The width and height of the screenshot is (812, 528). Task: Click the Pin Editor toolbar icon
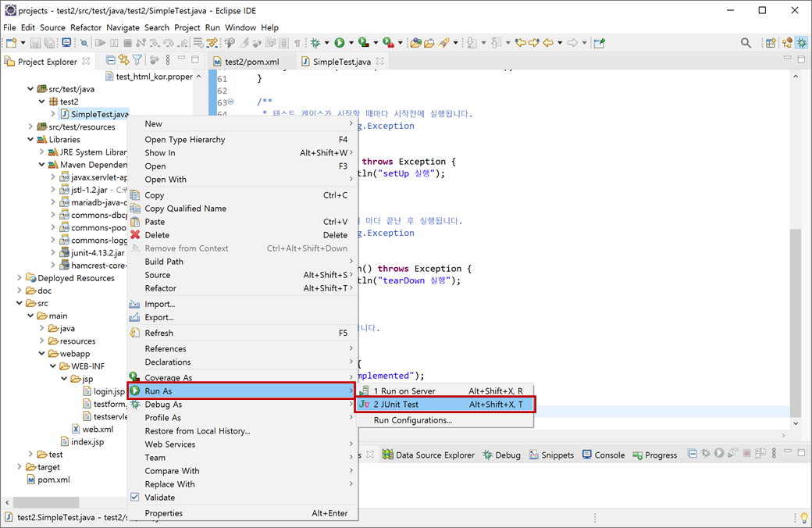599,43
